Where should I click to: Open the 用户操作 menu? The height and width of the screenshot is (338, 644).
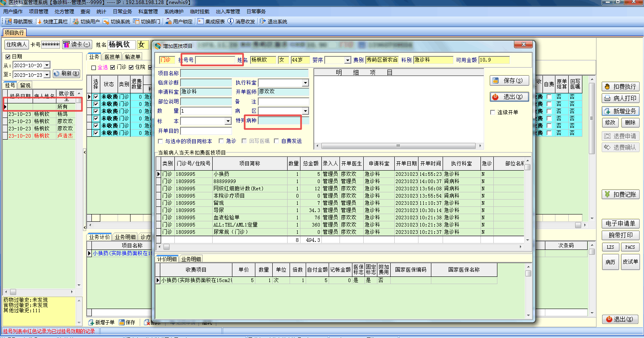[x=13, y=12]
